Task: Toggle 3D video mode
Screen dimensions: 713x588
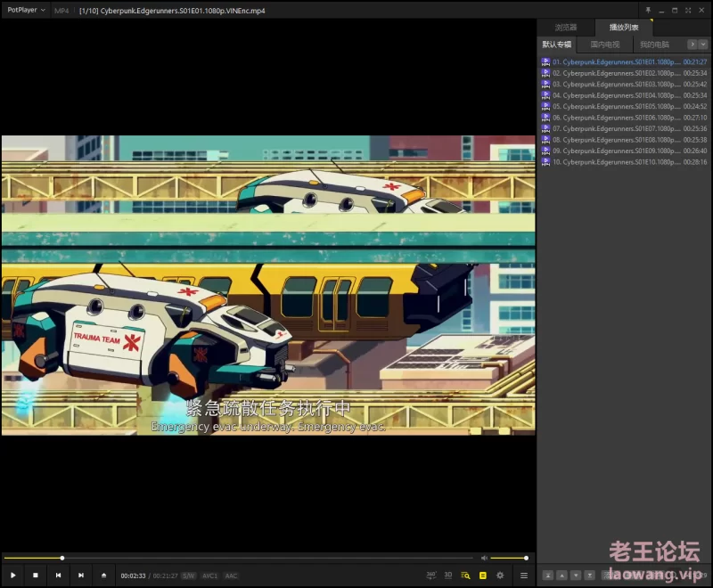Action: click(448, 576)
